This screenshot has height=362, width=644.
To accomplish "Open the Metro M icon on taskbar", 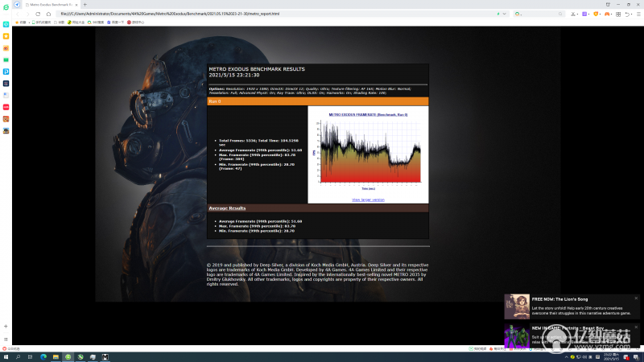I will (105, 357).
